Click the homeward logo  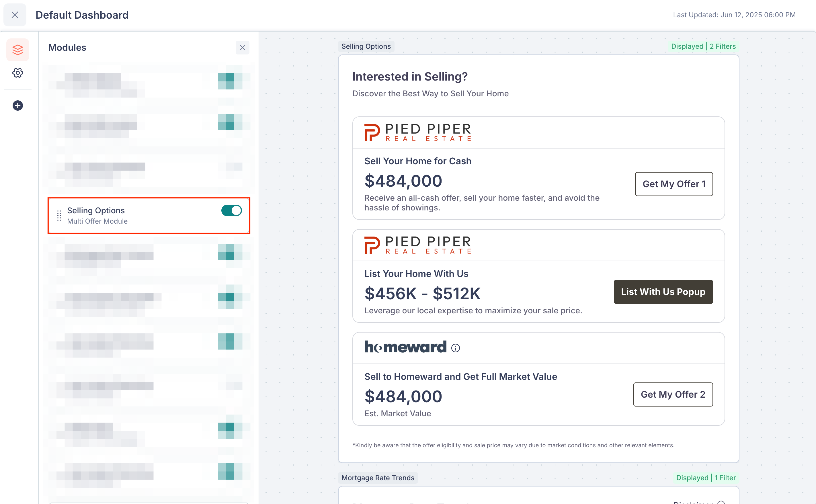pyautogui.click(x=405, y=347)
